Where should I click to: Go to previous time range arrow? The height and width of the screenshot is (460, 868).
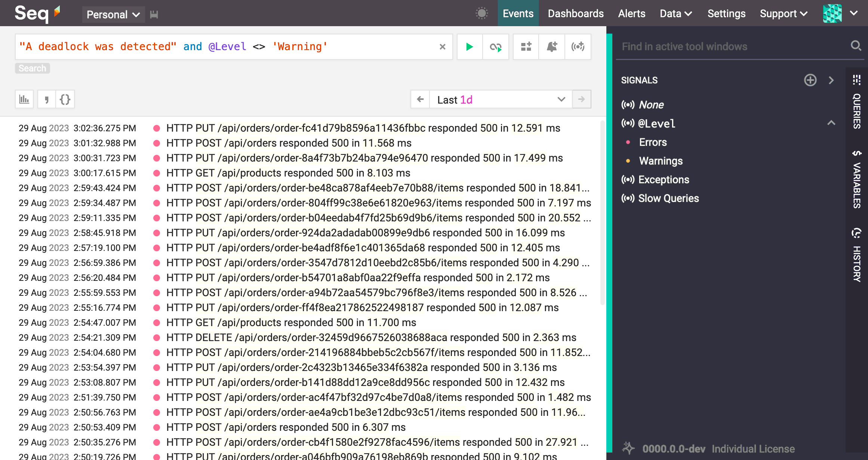pyautogui.click(x=420, y=99)
